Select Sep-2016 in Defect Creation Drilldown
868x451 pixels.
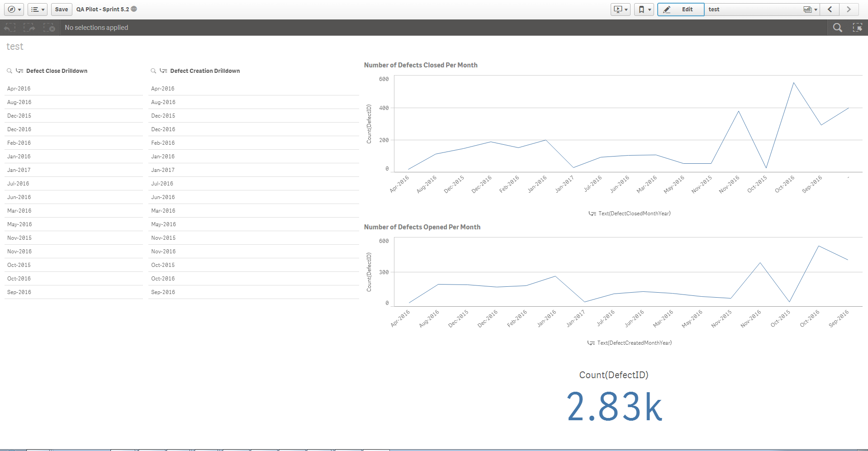[254, 292]
